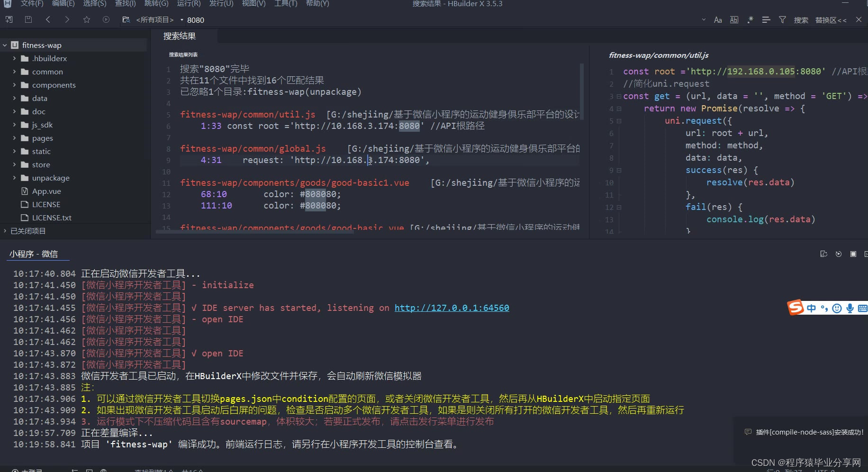Click the console clear/export icon

pyautogui.click(x=823, y=254)
